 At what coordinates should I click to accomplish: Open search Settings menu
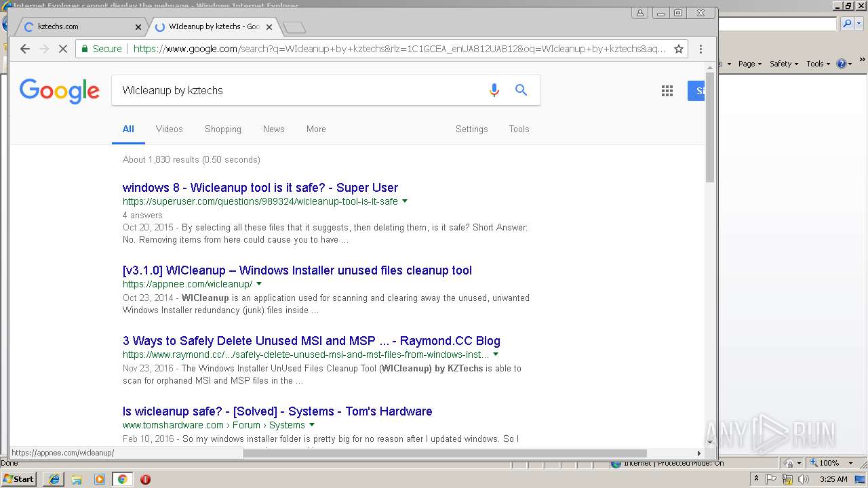[x=472, y=129]
